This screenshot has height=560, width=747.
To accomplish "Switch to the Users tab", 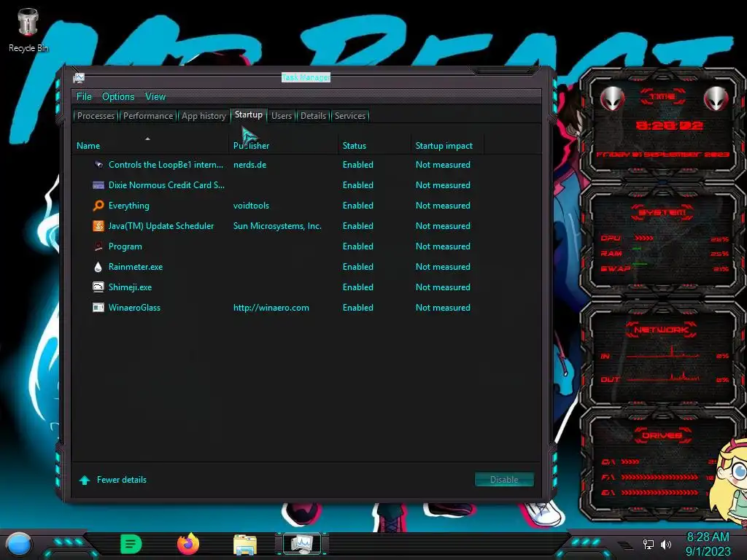I will point(282,116).
